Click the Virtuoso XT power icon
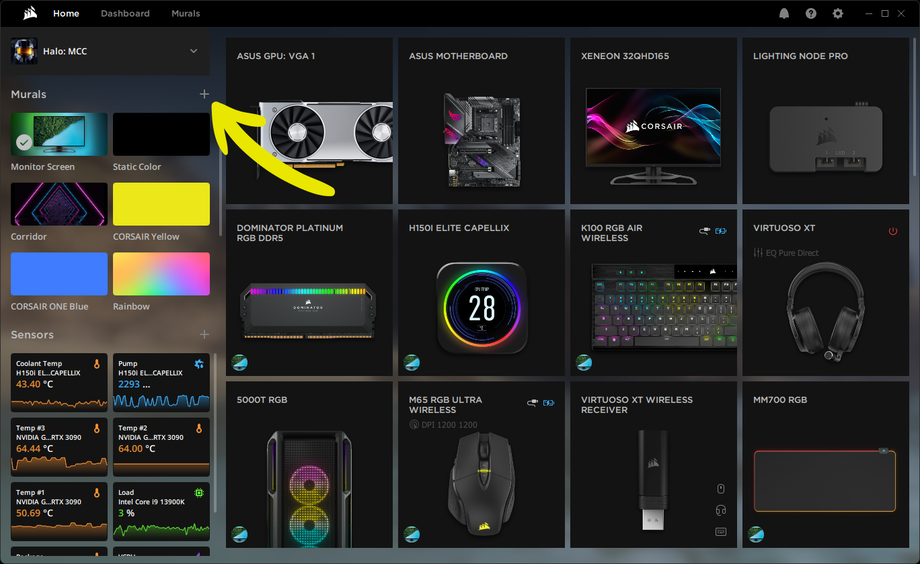Image resolution: width=920 pixels, height=564 pixels. 893,231
